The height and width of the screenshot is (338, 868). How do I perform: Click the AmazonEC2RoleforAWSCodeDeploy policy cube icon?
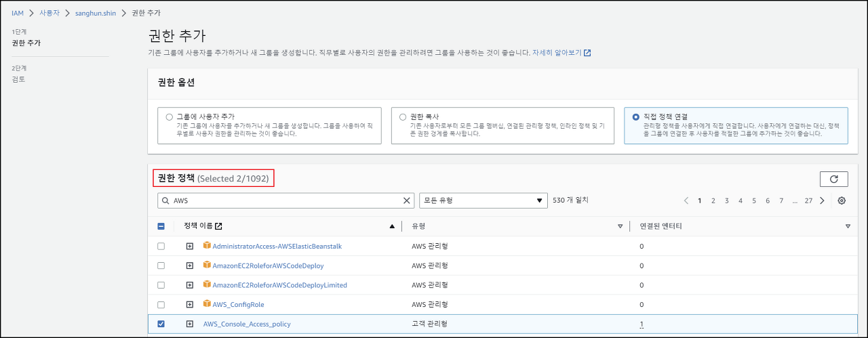(x=207, y=266)
